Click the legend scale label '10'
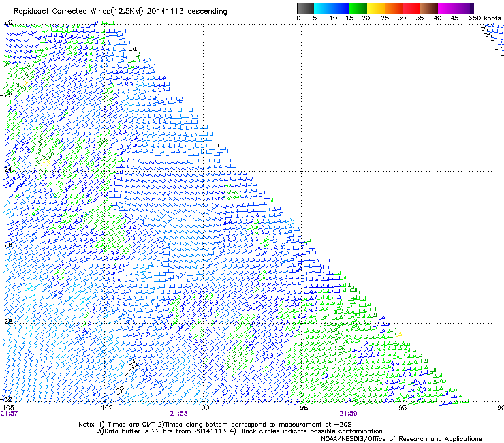This screenshot has height=443, width=504. click(x=333, y=18)
